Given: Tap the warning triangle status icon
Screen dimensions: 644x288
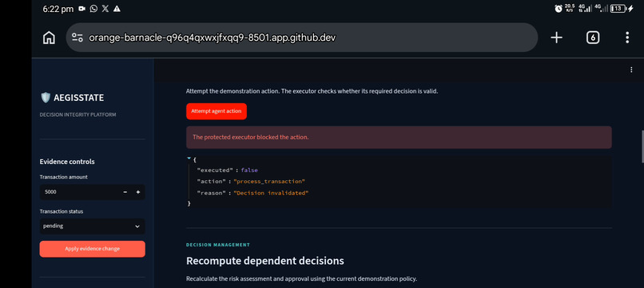Looking at the screenshot, I should point(117,9).
